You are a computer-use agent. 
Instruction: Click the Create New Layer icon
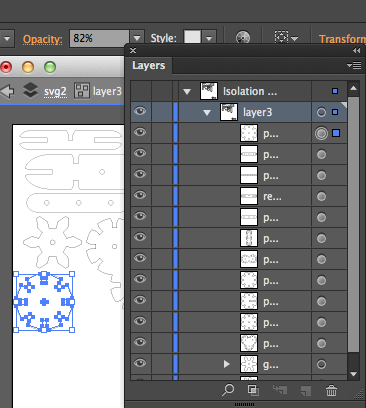coord(306,390)
